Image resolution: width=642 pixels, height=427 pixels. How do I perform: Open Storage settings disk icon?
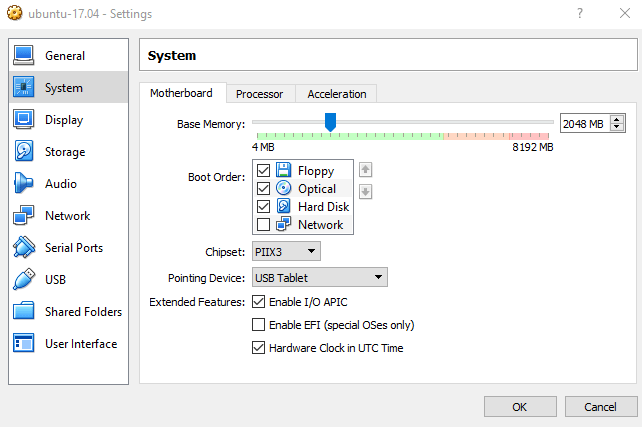(24, 152)
